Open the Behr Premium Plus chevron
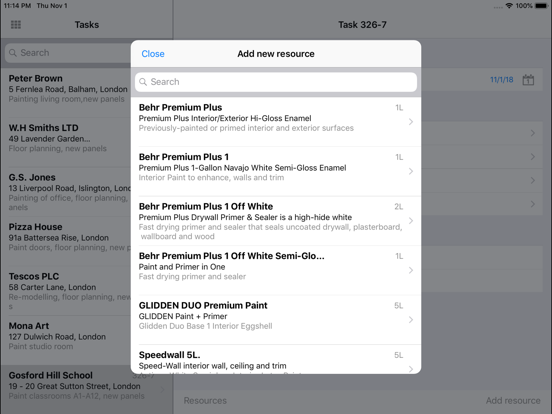The image size is (552, 414). (x=411, y=122)
